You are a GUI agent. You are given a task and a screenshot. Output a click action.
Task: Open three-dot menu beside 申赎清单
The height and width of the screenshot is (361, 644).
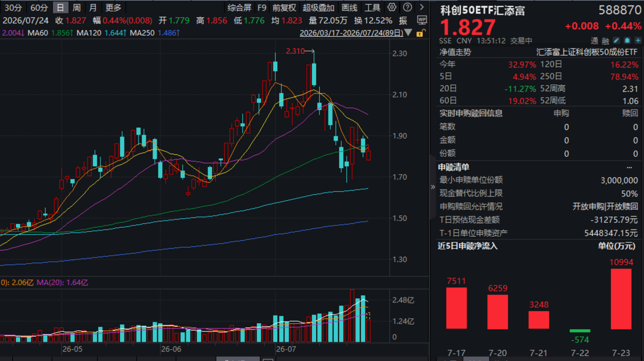(x=629, y=167)
